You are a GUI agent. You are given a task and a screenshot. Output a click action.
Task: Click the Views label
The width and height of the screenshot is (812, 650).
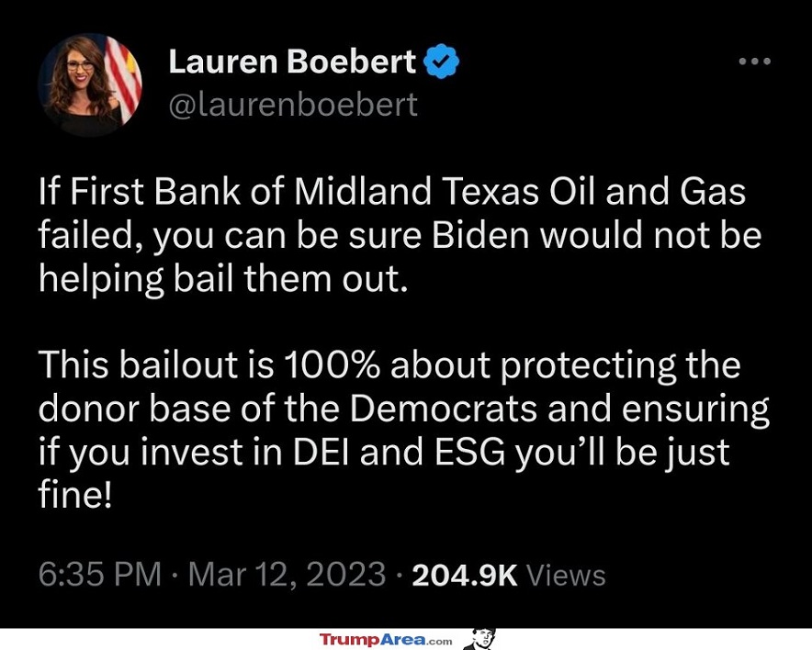click(567, 576)
